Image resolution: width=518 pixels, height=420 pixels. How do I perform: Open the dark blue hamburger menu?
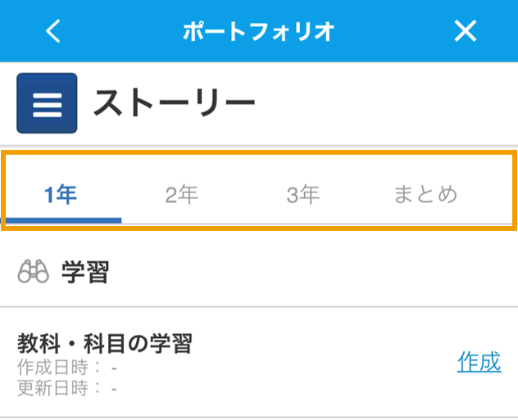click(x=47, y=103)
